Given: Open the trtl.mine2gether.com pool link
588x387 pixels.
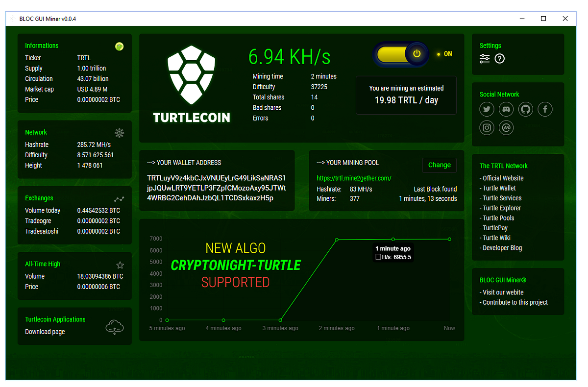Looking at the screenshot, I should (353, 178).
